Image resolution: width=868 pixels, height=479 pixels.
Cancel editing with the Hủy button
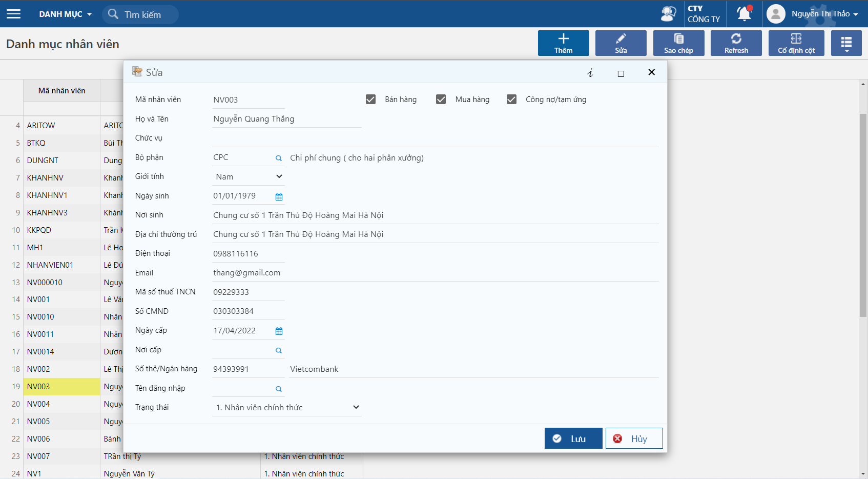point(634,438)
